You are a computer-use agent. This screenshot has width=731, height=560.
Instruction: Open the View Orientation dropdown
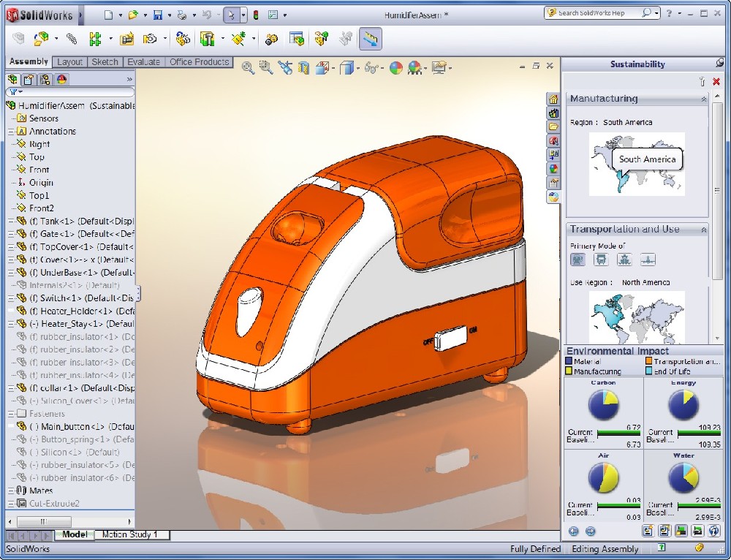(x=333, y=67)
